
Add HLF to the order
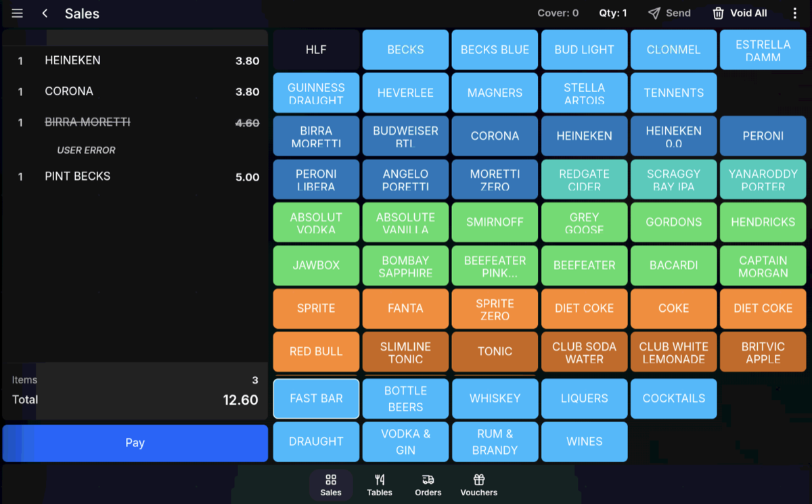coord(316,49)
